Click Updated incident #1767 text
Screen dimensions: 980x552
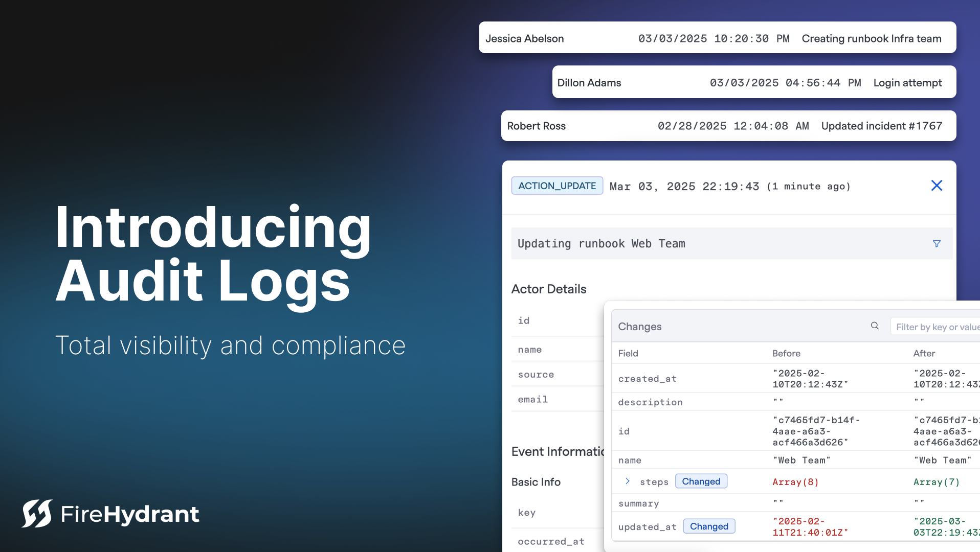click(882, 126)
